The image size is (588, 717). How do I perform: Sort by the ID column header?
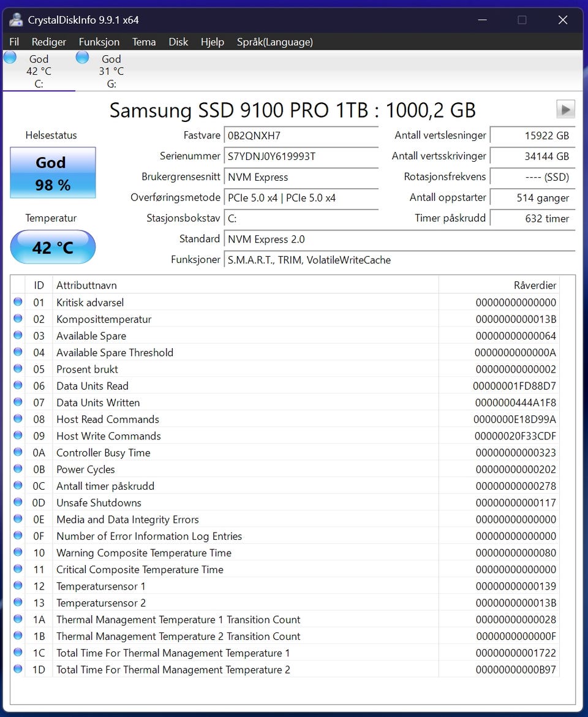click(39, 285)
